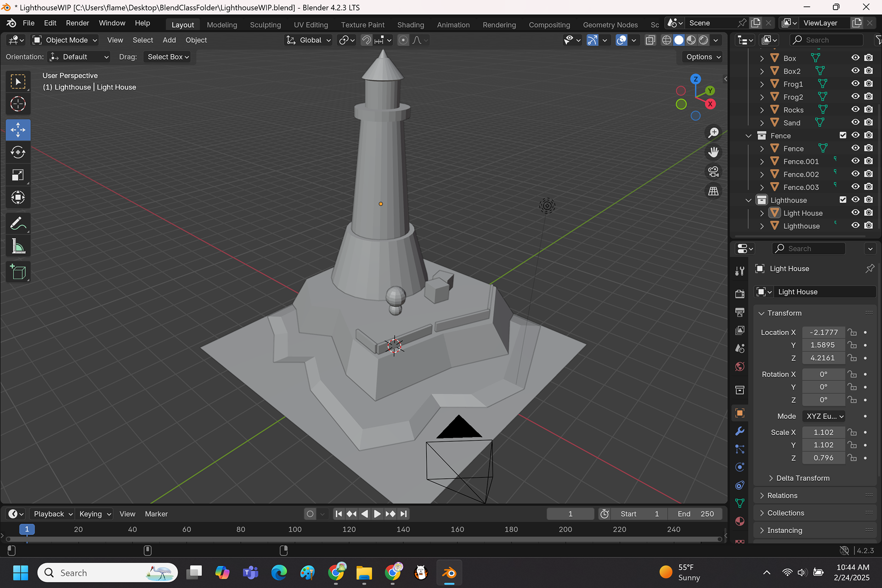Viewport: 882px width, 588px height.
Task: Open the World properties tab
Action: [740, 367]
